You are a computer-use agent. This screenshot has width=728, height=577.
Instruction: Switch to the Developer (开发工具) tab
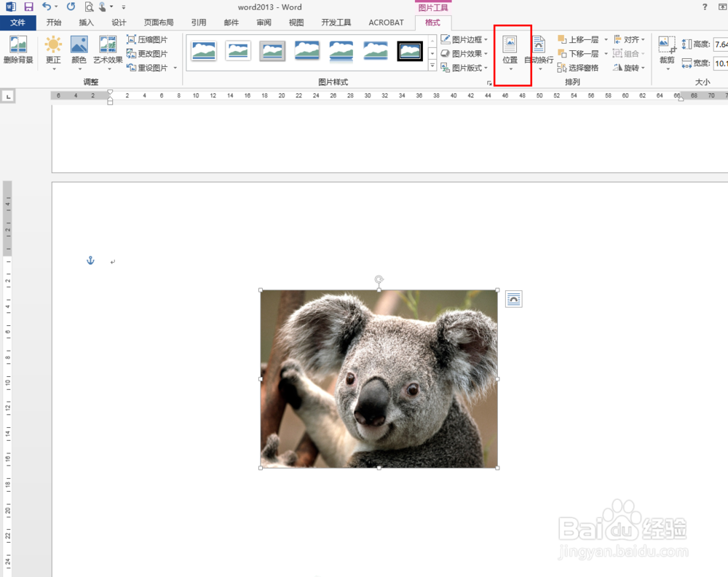(336, 23)
